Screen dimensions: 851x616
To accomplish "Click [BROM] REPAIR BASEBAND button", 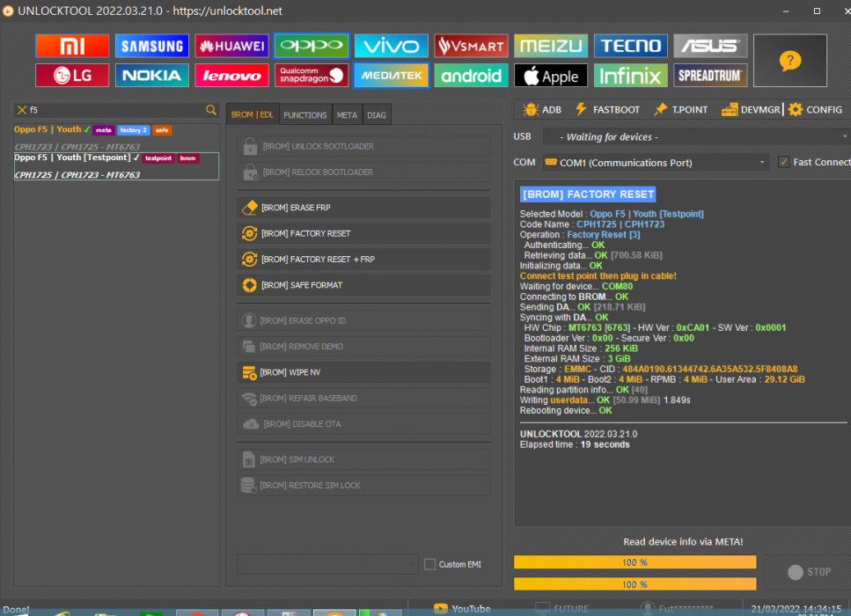I will click(363, 399).
